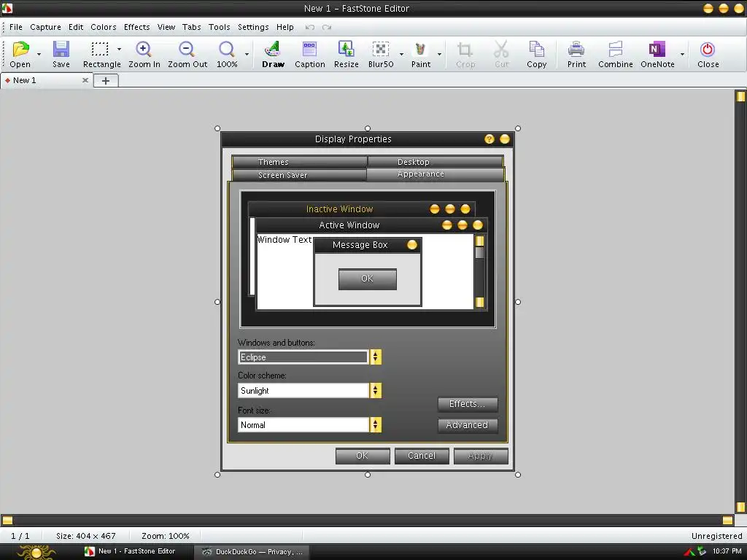This screenshot has height=560, width=747.
Task: Open the File menu
Action: (16, 27)
